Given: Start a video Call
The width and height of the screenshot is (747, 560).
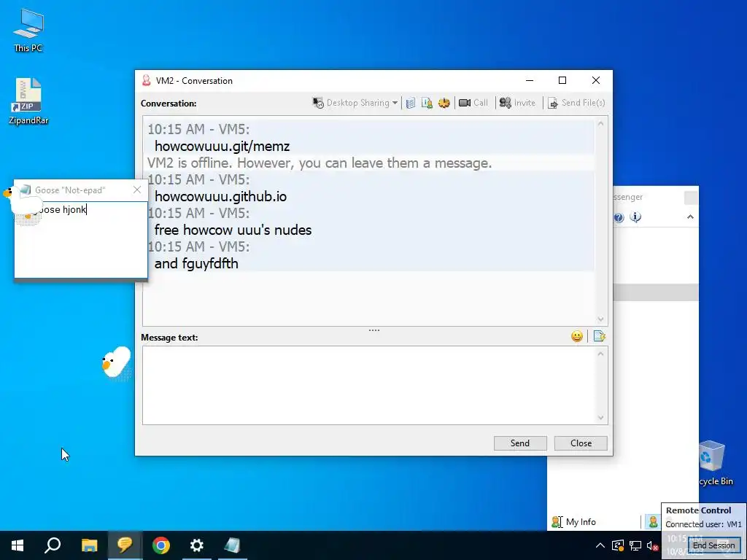Looking at the screenshot, I should (473, 103).
